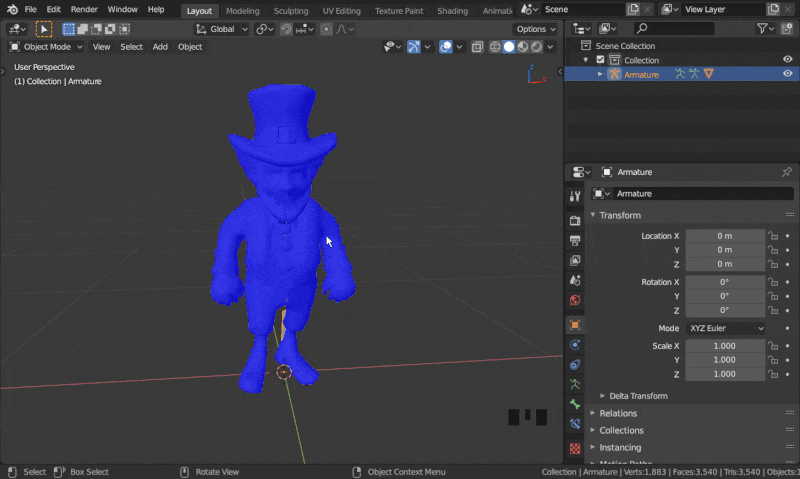Click the Blender logo menu icon
The height and width of the screenshot is (479, 800).
click(x=12, y=9)
